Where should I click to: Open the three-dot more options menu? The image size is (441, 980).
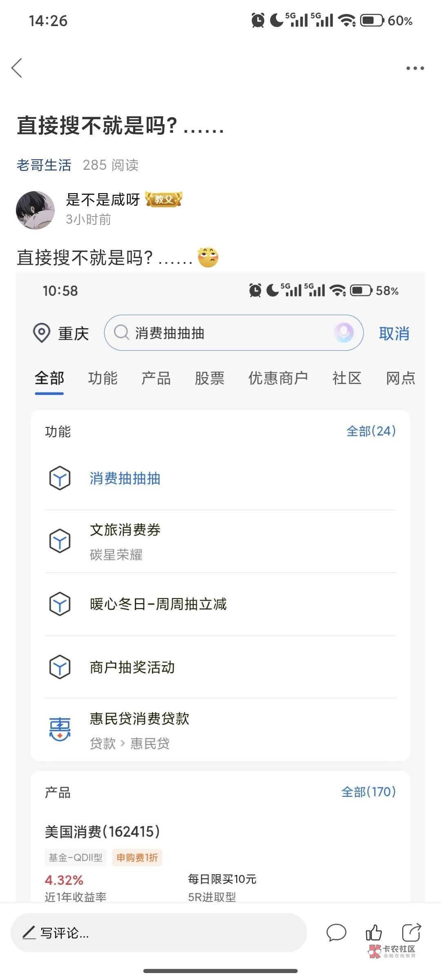click(x=415, y=68)
